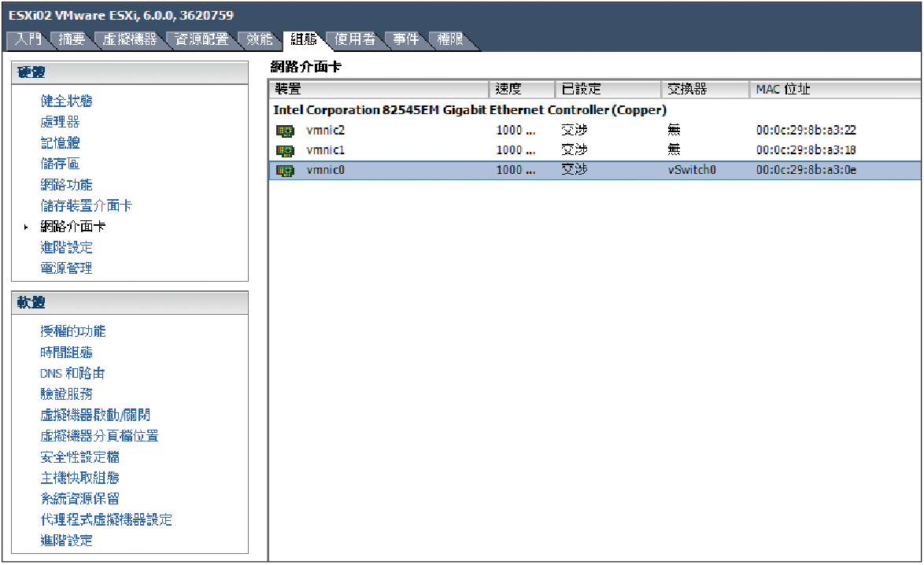Click the Intel Corporation 82545EM controller group row

[594, 110]
